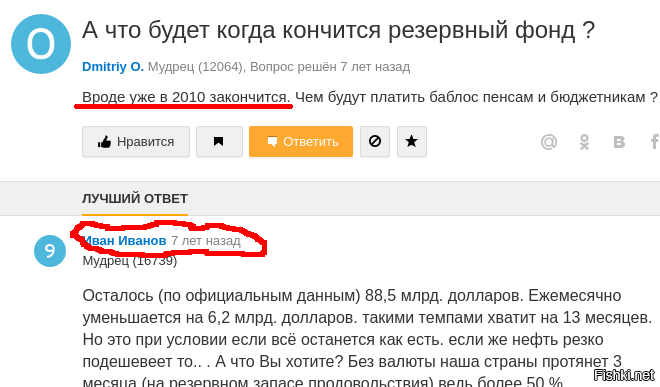Share via the VKontakte B icon
Viewport: 660px width, 387px height.
click(619, 142)
